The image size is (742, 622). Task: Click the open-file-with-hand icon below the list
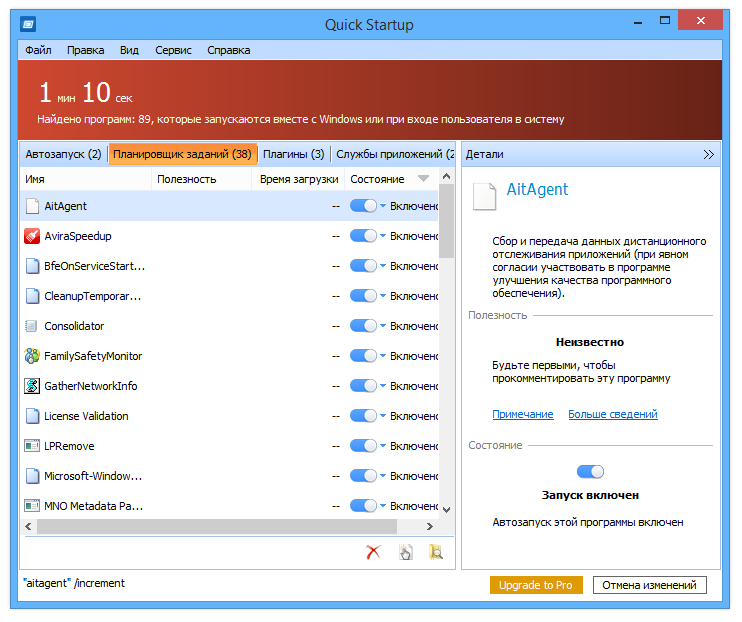coord(406,552)
